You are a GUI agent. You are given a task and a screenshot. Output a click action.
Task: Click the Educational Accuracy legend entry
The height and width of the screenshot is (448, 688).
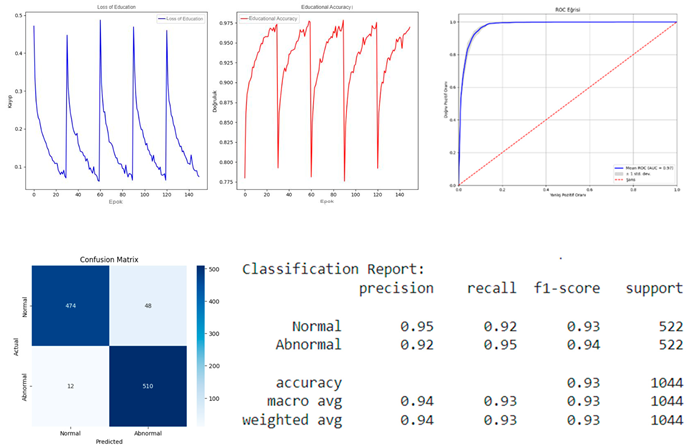277,19
